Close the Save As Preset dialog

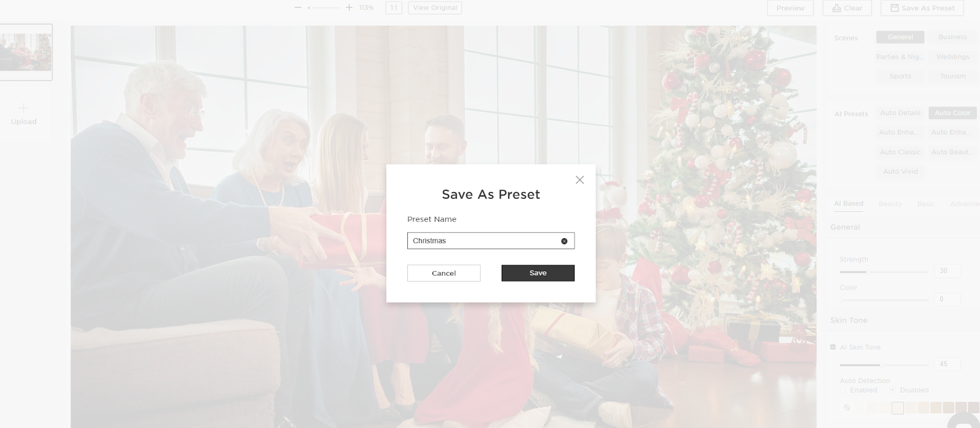coord(579,179)
